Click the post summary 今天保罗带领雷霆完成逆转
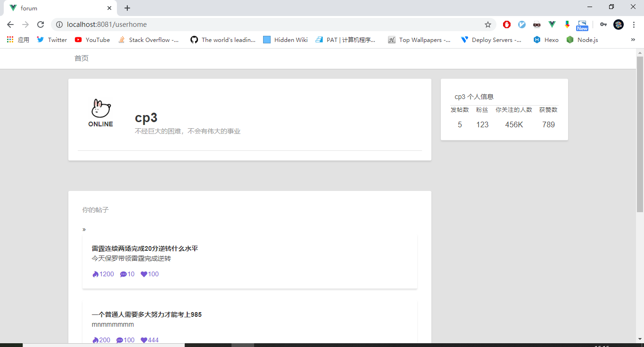Image resolution: width=644 pixels, height=347 pixels. pyautogui.click(x=131, y=259)
